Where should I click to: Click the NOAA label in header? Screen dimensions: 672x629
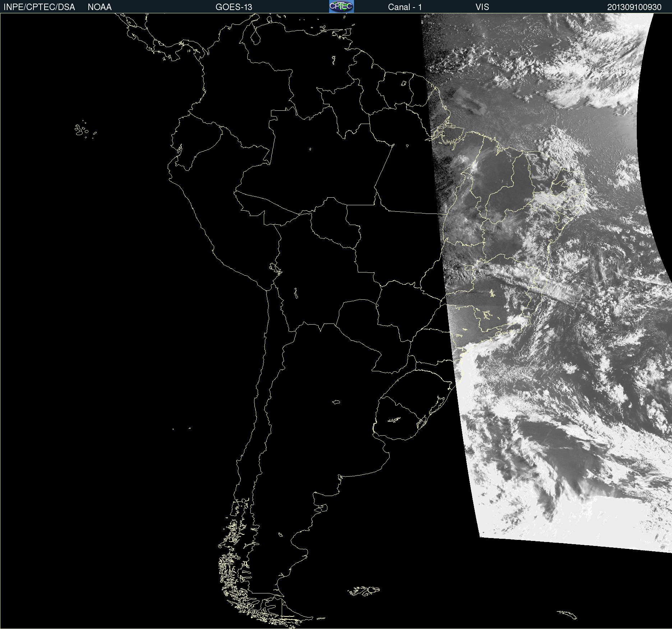coord(100,7)
